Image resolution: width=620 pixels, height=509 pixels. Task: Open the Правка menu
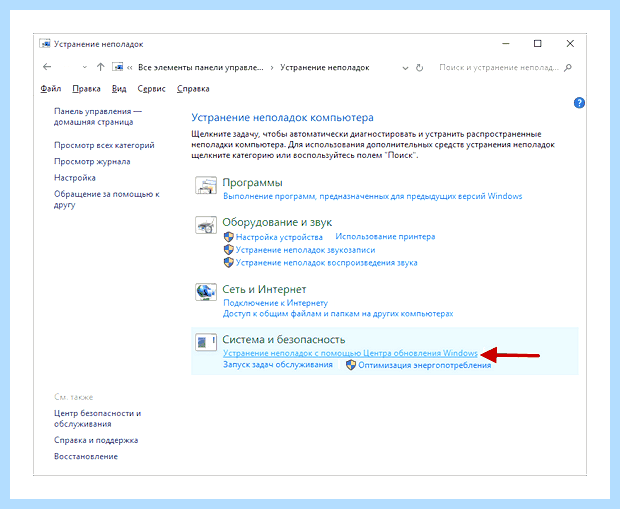(86, 89)
